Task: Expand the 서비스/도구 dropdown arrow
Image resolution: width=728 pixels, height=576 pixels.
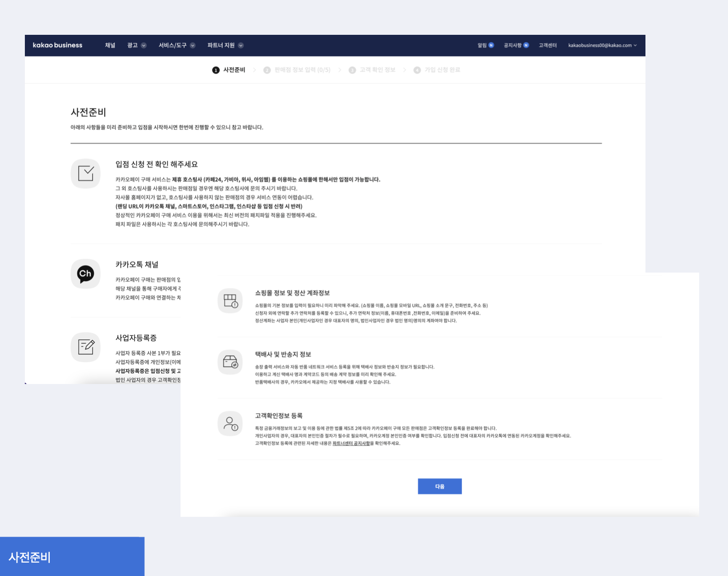Action: point(193,45)
